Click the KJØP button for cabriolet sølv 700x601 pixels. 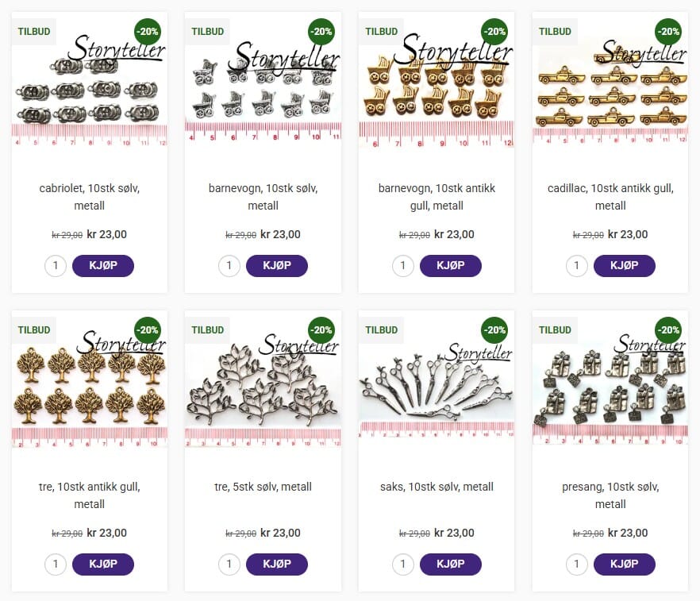coord(102,266)
